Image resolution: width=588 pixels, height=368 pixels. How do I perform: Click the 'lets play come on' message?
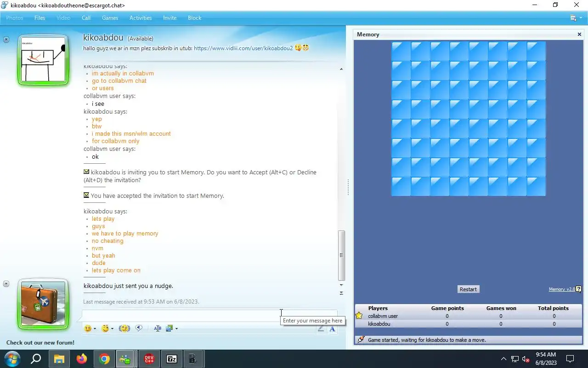116,270
